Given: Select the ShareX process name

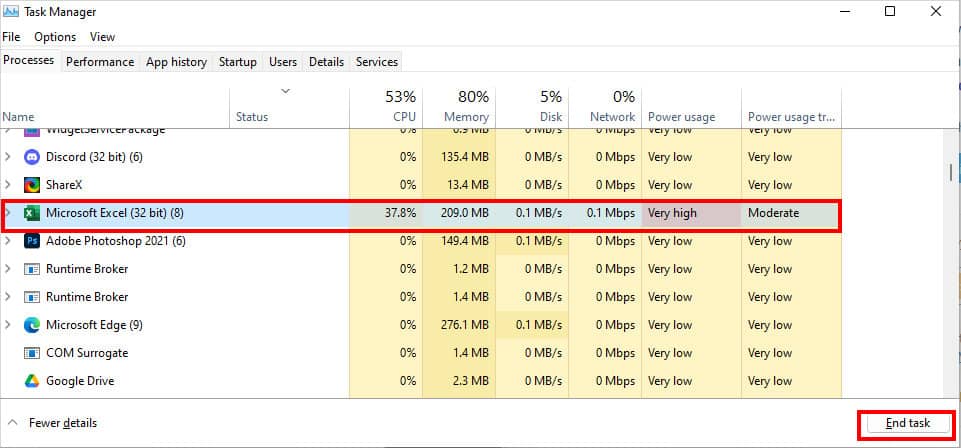Looking at the screenshot, I should 64,184.
